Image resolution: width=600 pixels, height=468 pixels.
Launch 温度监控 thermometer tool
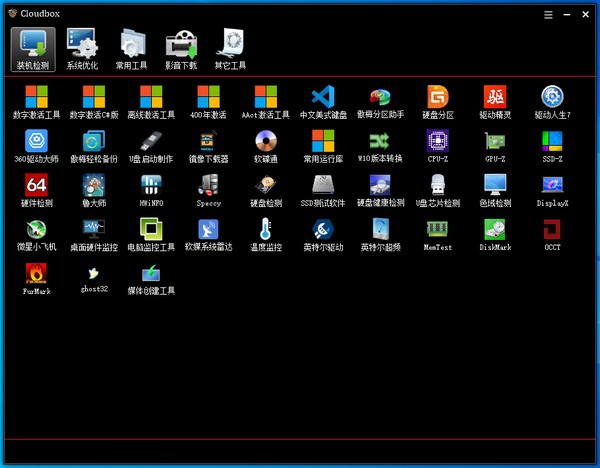[x=266, y=235]
